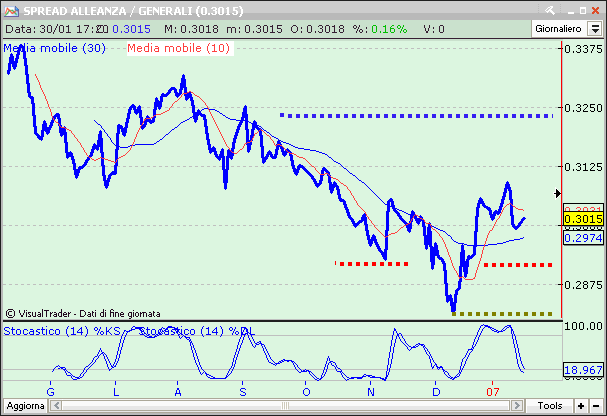The width and height of the screenshot is (607, 416).
Task: Click the blue 0.2974 moving average price tag
Action: click(x=582, y=238)
